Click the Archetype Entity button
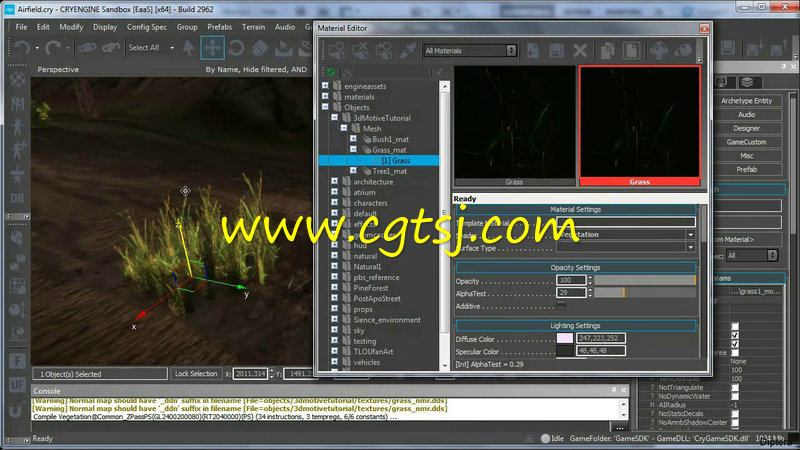Viewport: 800px width, 450px height. tap(746, 101)
